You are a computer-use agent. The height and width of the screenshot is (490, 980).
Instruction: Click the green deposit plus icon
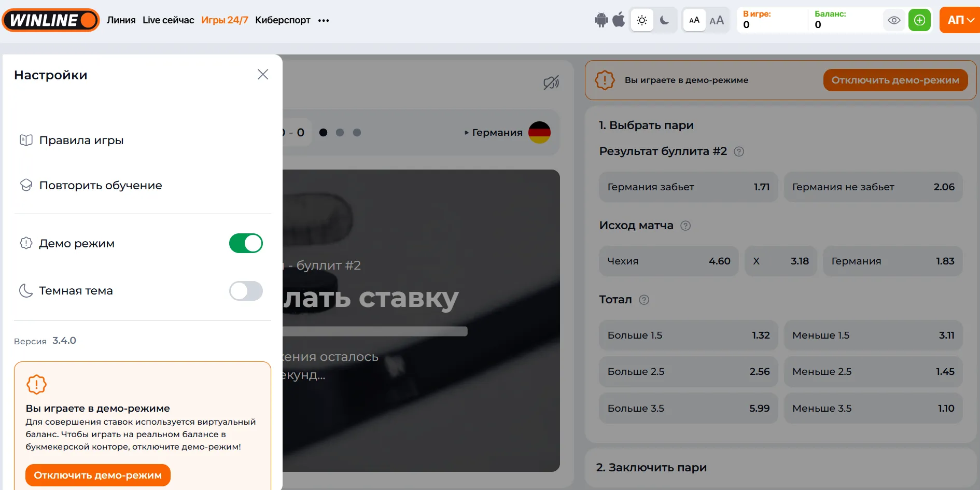[919, 20]
